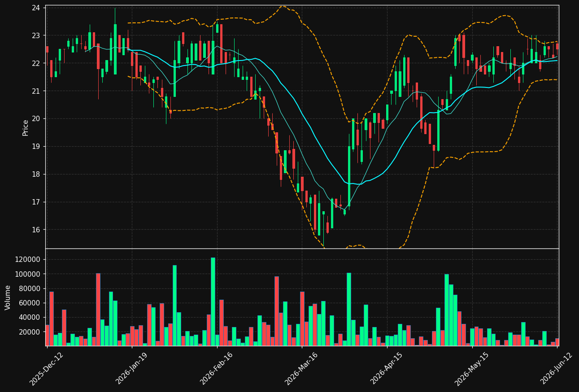Click the 2026-Jun-12 date label

pyautogui.click(x=557, y=368)
